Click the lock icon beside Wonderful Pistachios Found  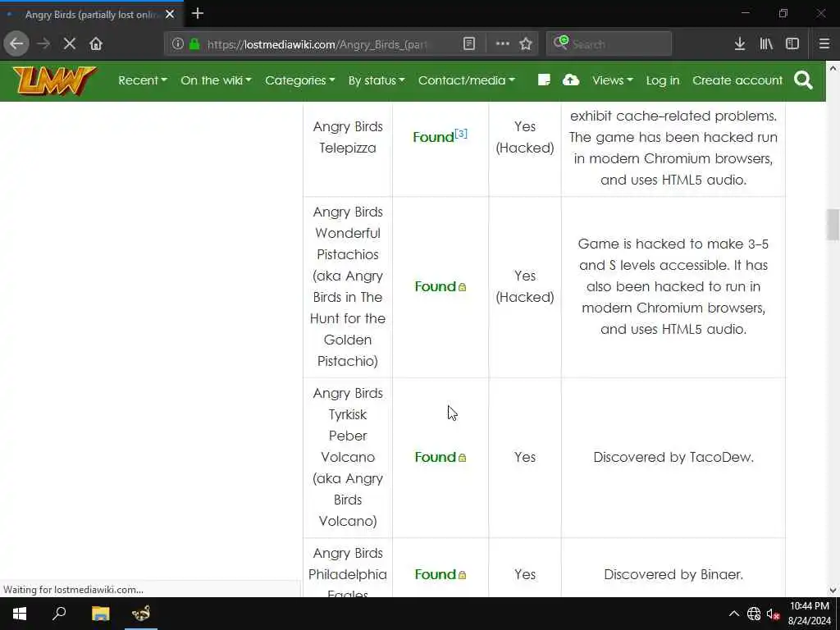(x=463, y=287)
